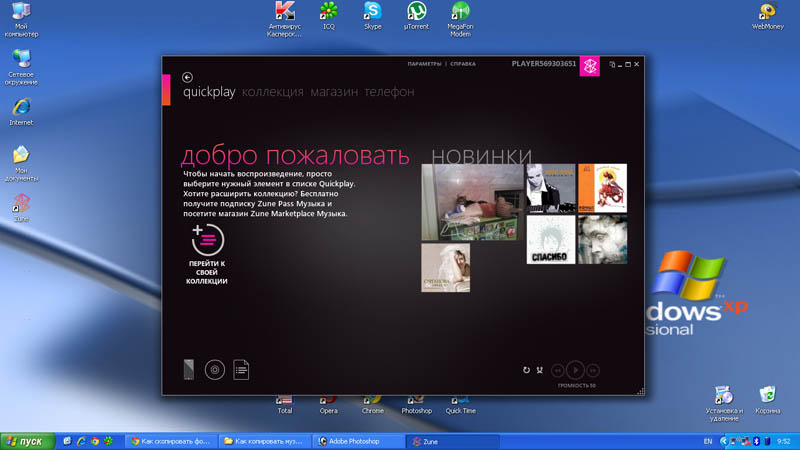Image resolution: width=800 pixels, height=450 pixels.
Task: Toggle repeat in Zune playback controls
Action: pos(526,370)
